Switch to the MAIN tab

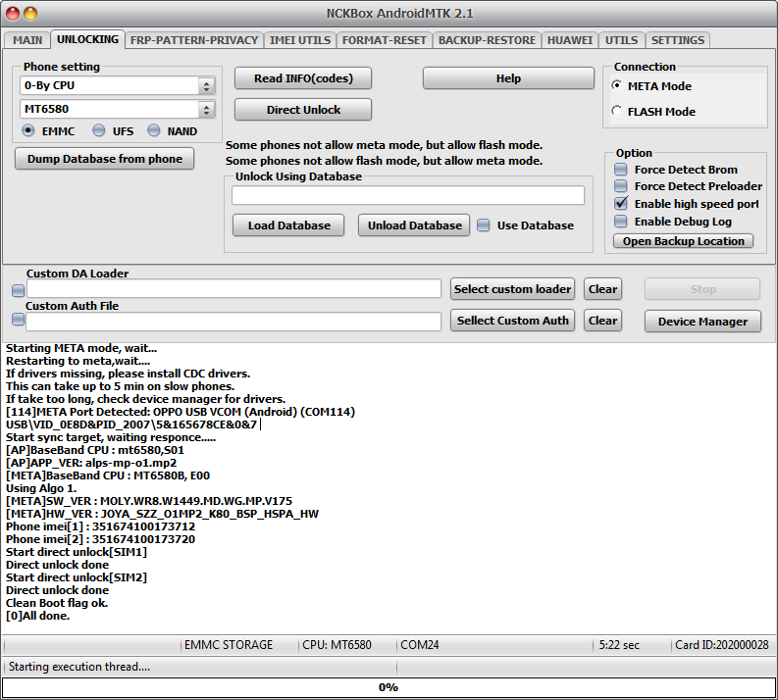tap(27, 40)
